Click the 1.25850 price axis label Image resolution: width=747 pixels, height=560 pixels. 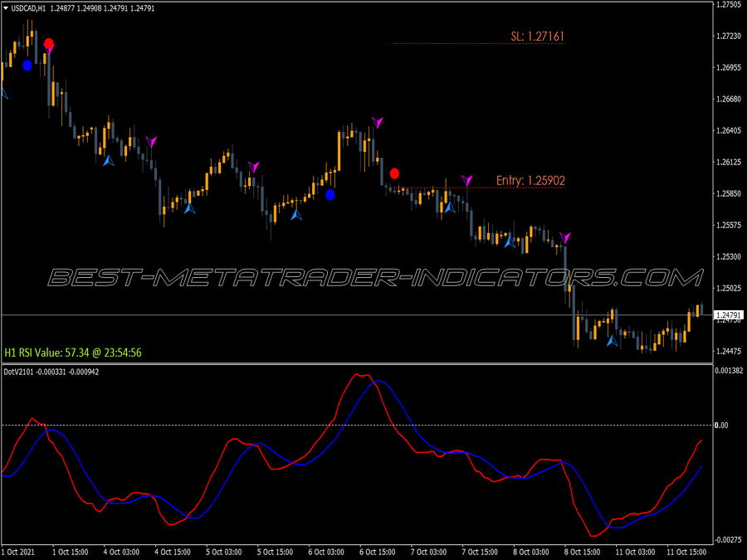click(x=729, y=194)
